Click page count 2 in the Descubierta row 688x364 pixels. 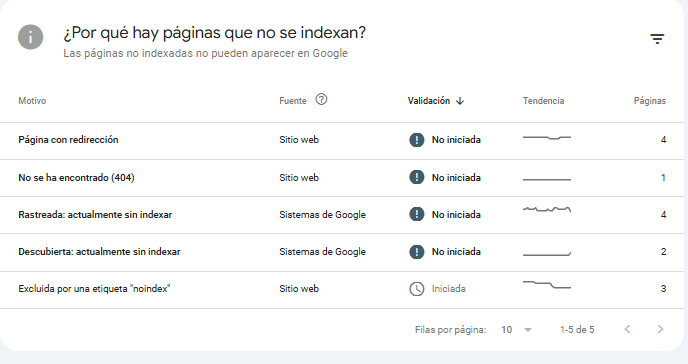[663, 252]
